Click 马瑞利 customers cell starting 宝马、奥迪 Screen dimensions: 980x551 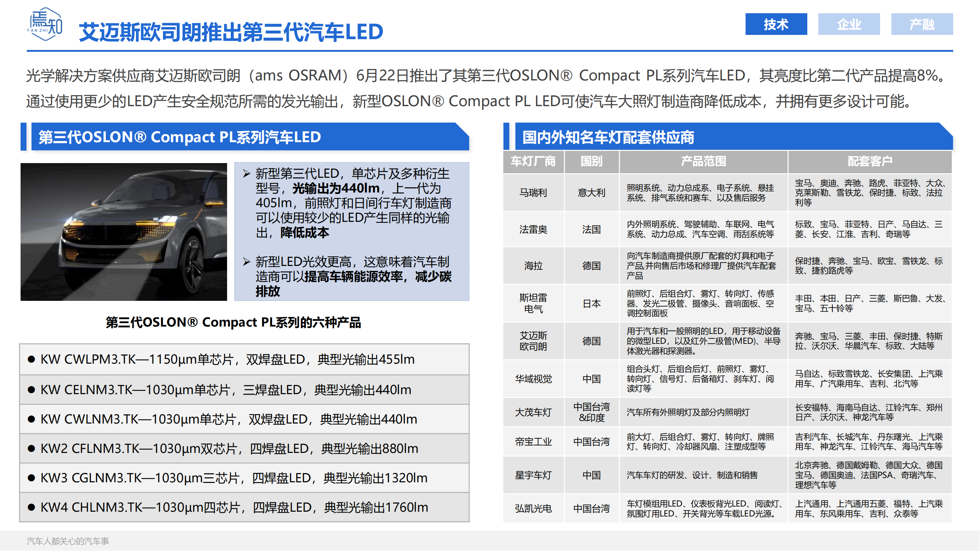click(x=870, y=193)
